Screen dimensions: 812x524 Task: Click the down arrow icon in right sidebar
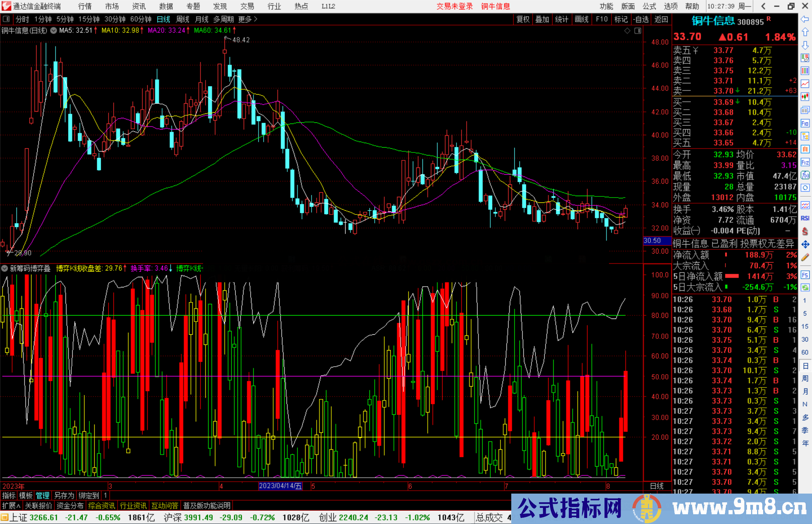click(x=805, y=45)
